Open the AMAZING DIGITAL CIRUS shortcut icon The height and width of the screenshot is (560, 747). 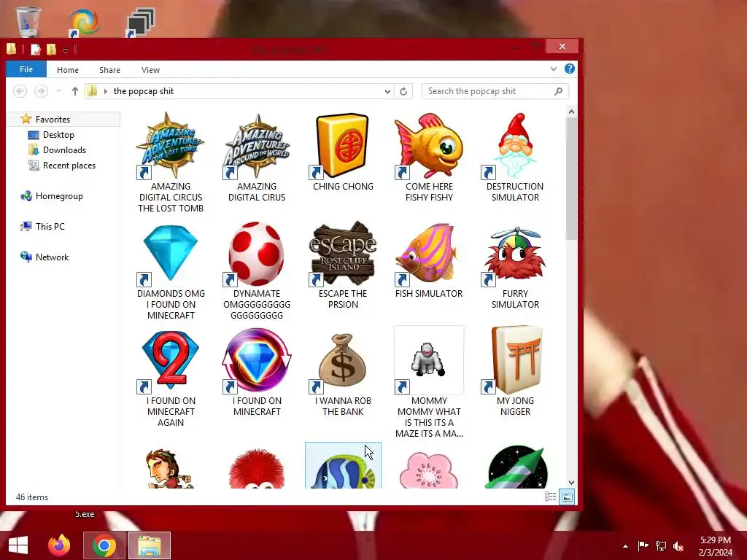pyautogui.click(x=257, y=146)
